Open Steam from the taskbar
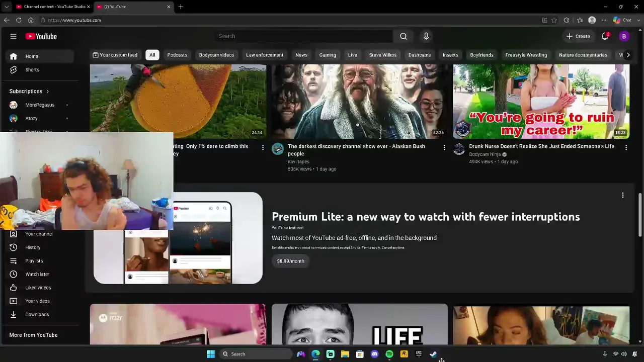 433,354
